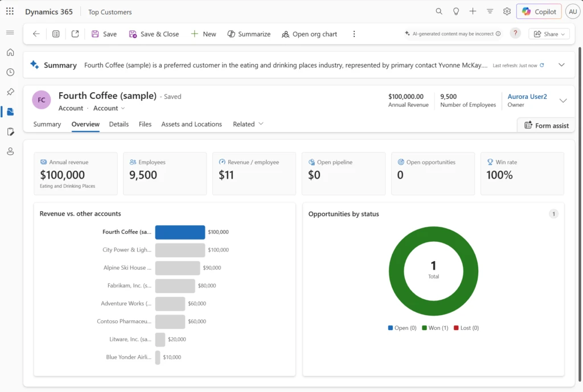The image size is (583, 392).
Task: Open Assets and Locations tab
Action: pyautogui.click(x=191, y=124)
